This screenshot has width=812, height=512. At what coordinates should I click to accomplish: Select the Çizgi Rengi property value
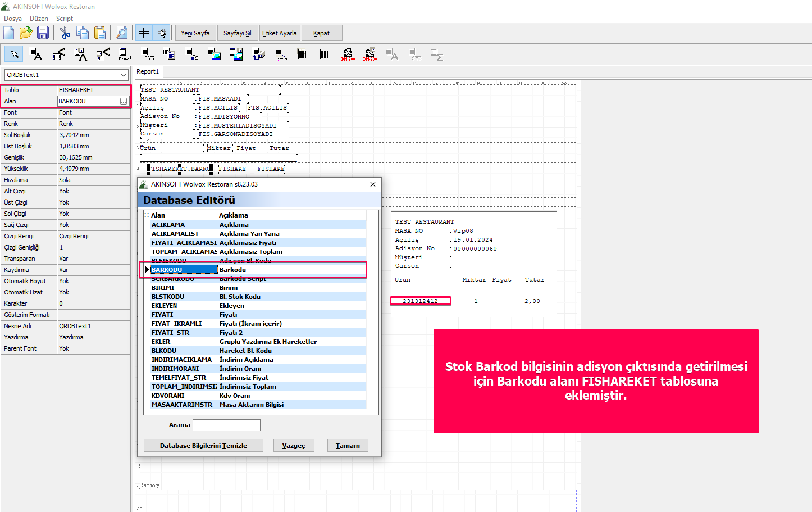pos(93,236)
